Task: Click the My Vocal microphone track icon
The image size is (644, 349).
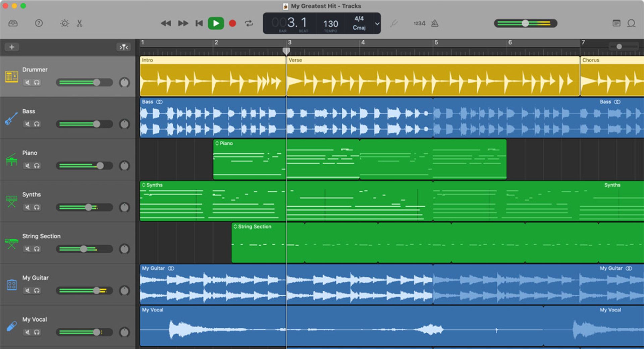Action: coord(11,326)
